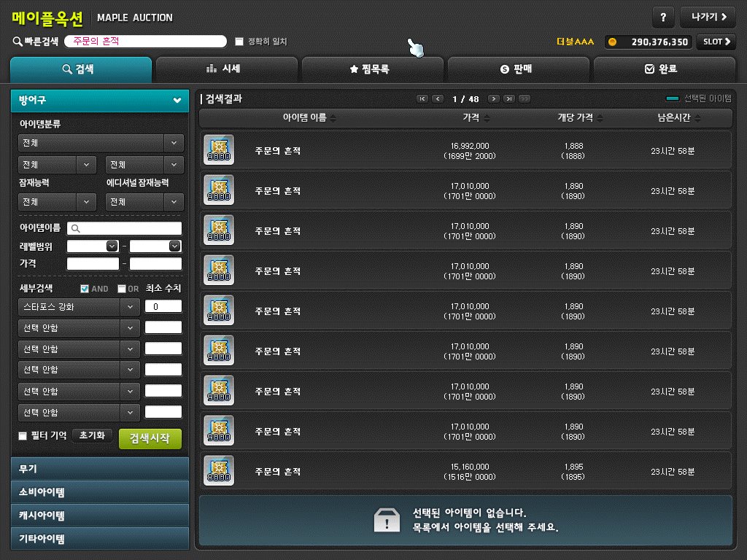This screenshot has width=747, height=560.
Task: Click the 초기화 reset button
Action: tap(92, 436)
